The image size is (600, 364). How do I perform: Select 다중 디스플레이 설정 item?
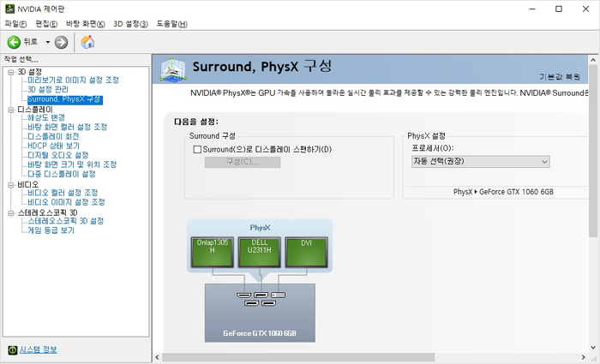point(62,174)
